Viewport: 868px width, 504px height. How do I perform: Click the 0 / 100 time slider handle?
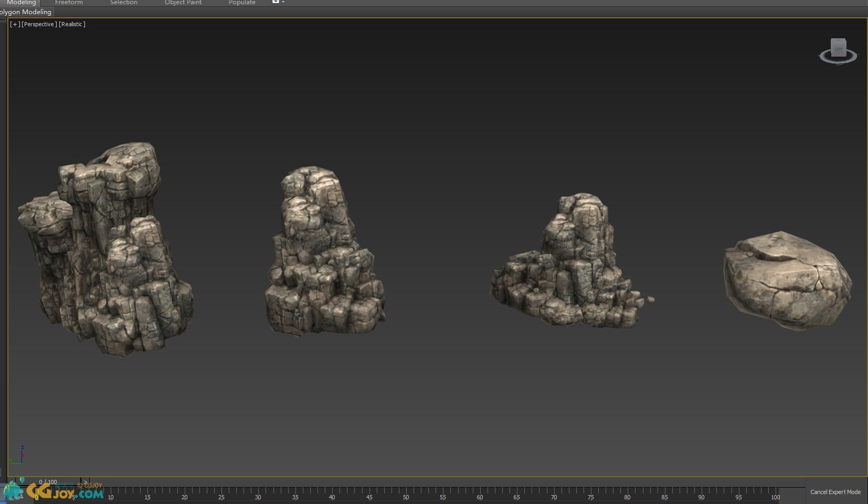point(48,482)
